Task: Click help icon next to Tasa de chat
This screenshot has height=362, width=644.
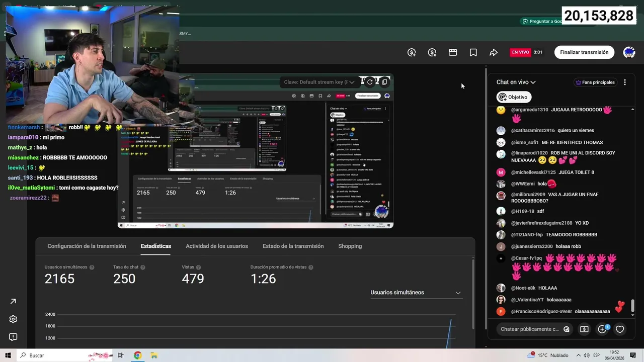Action: [x=143, y=267]
